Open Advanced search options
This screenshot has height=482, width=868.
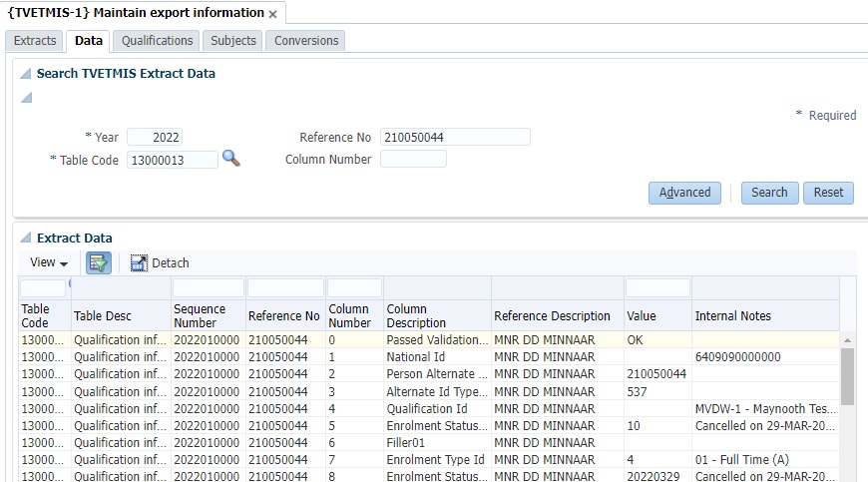[x=684, y=193]
